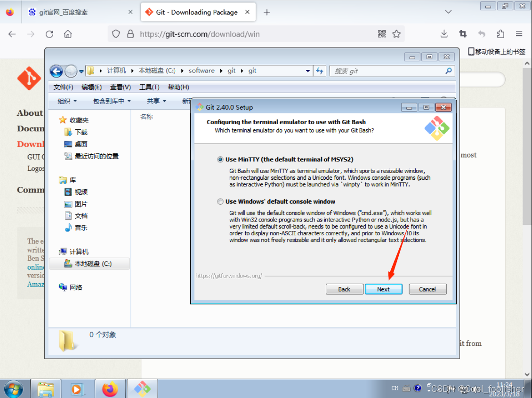Open 移动设备上的书签 bookmarks folder
This screenshot has width=532, height=398.
(x=496, y=52)
